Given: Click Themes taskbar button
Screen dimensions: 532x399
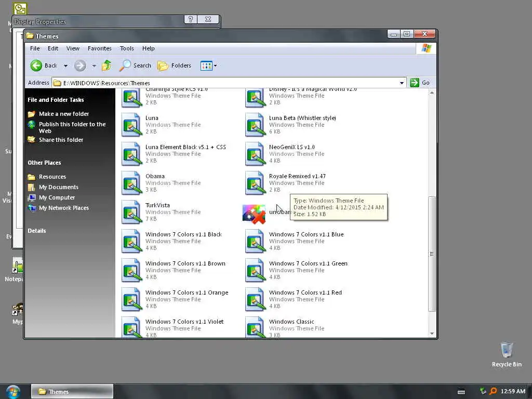Looking at the screenshot, I should point(72,392).
